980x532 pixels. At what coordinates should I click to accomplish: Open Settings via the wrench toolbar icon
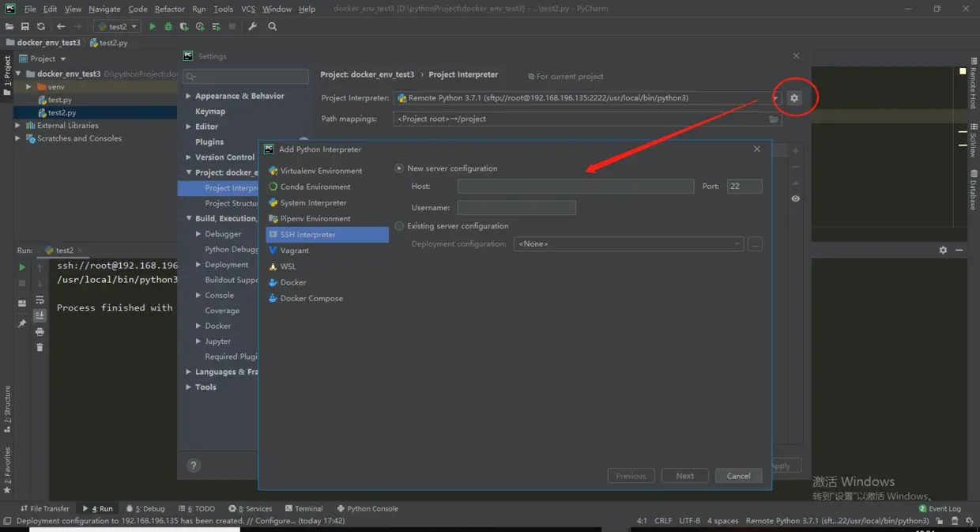point(253,26)
